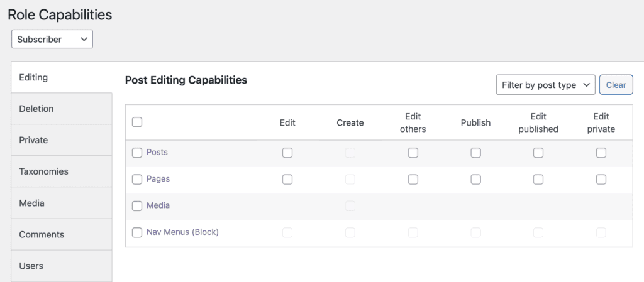The width and height of the screenshot is (644, 282).
Task: Check the Posts row checkbox
Action: [137, 153]
